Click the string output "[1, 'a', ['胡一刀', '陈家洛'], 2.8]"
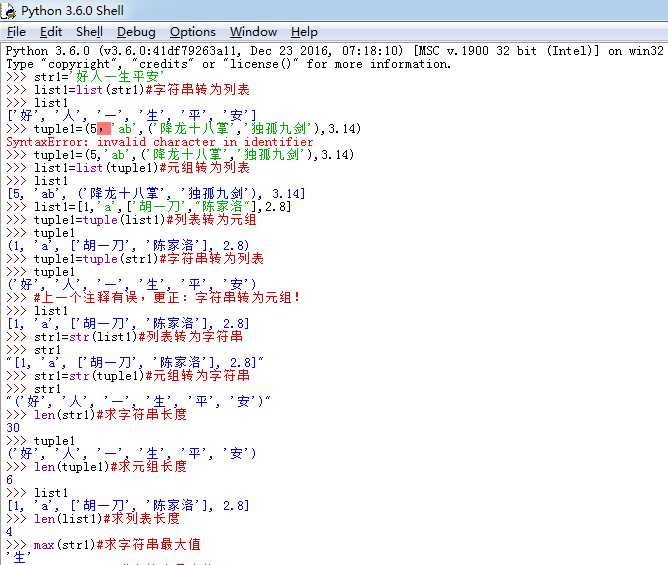This screenshot has height=565, width=668. pos(135,363)
